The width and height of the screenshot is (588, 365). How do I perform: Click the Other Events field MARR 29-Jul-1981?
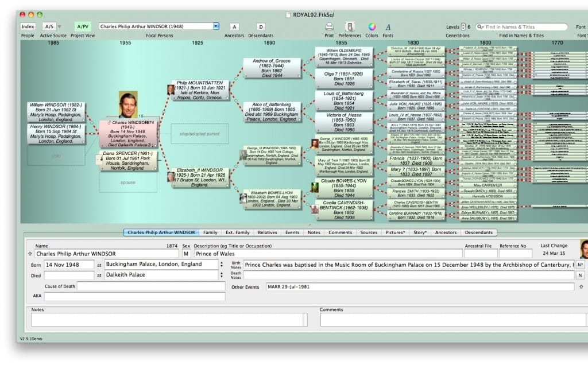420,287
